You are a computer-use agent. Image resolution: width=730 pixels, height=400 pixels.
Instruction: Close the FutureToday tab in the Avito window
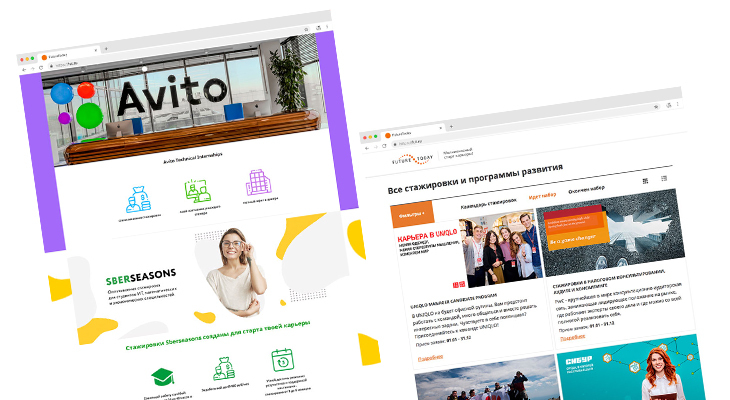[96, 50]
